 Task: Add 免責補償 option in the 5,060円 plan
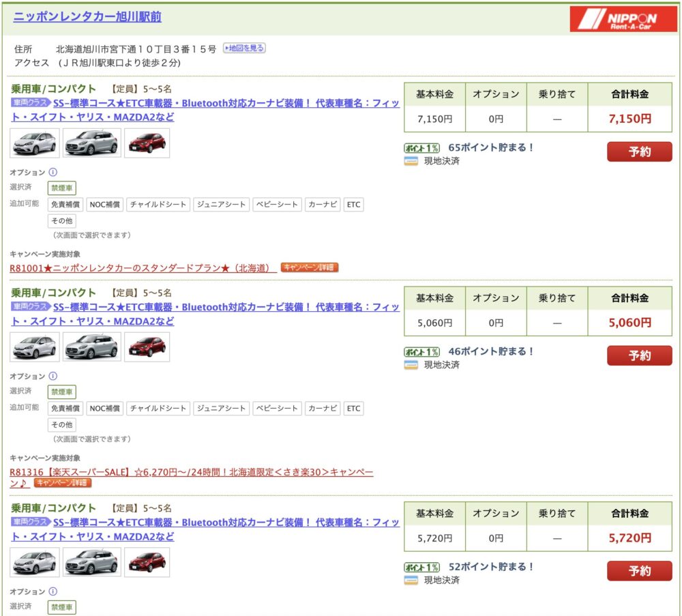click(65, 409)
